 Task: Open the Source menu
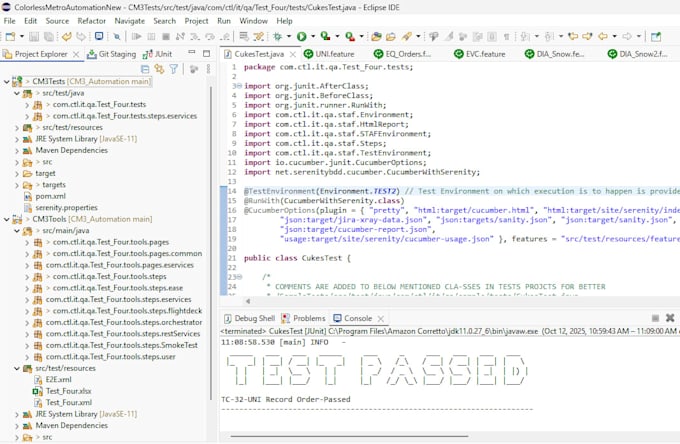[57, 21]
